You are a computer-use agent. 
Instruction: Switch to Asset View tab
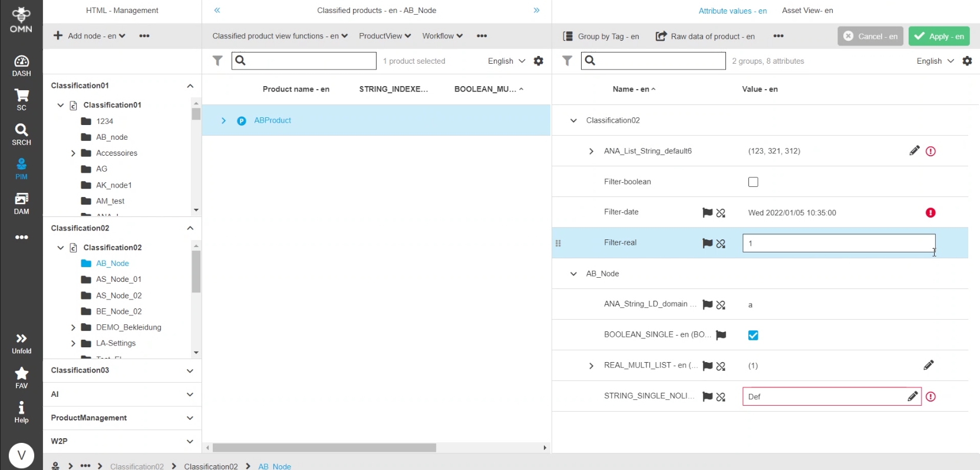[807, 11]
